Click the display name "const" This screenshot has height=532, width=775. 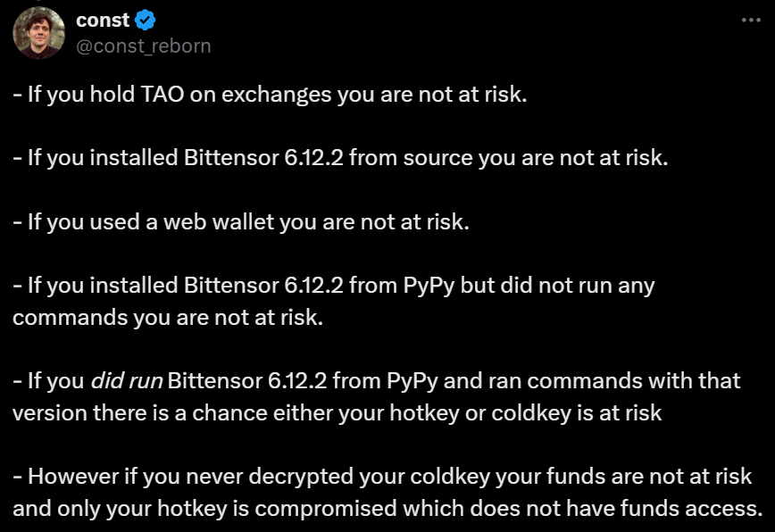103,21
